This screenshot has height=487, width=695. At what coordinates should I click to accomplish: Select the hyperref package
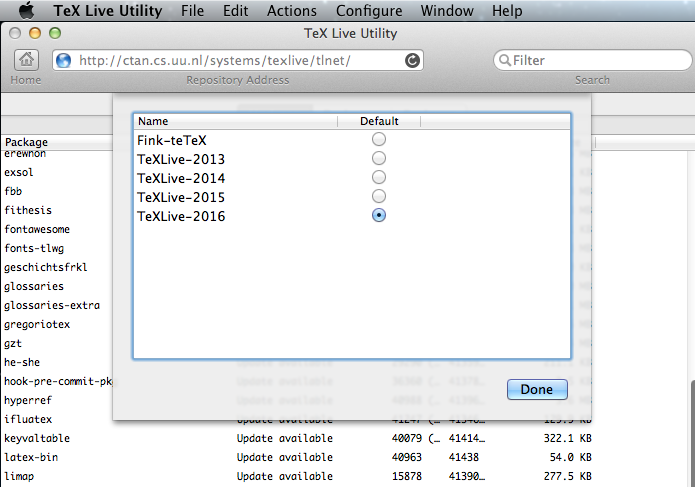pyautogui.click(x=28, y=400)
